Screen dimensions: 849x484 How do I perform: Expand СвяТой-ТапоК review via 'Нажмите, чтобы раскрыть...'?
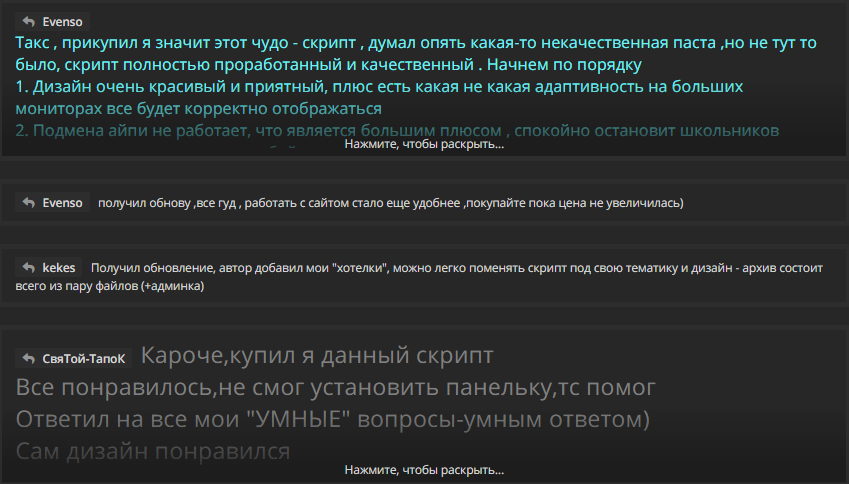pos(424,469)
